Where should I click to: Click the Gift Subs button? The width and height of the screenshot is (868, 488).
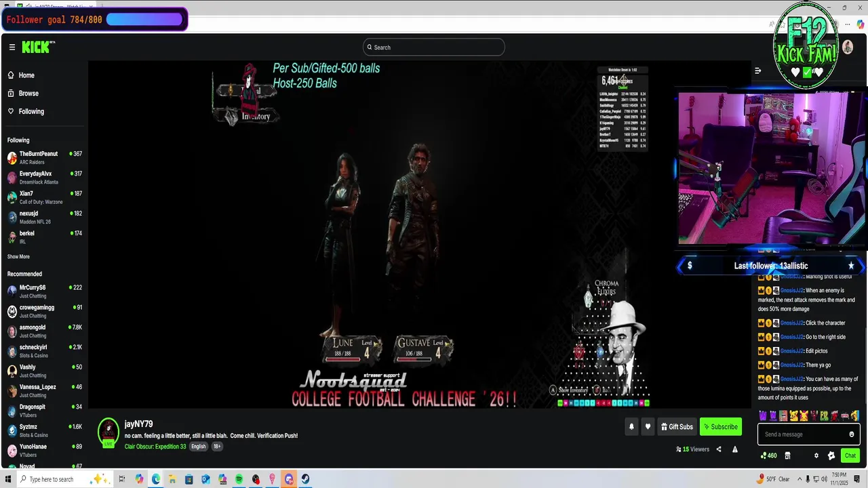pos(677,427)
